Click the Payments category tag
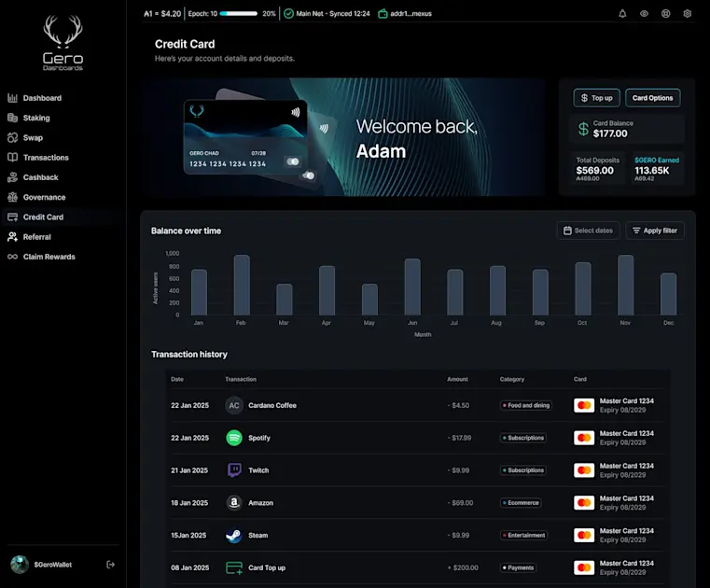 pos(518,567)
